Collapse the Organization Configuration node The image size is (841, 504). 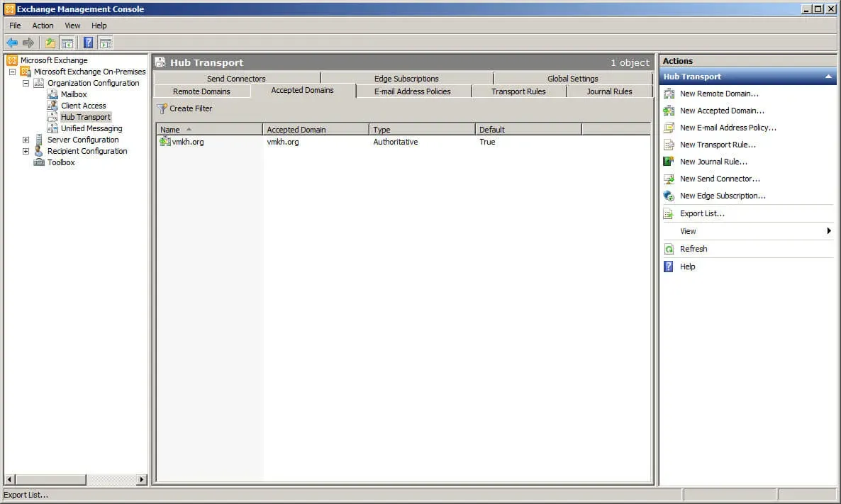click(x=26, y=83)
